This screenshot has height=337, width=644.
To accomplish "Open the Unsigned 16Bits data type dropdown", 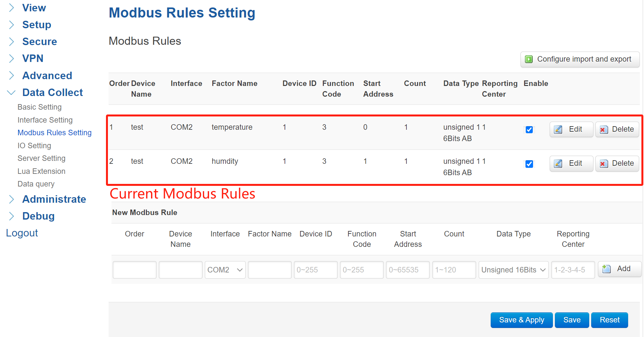I will (x=513, y=270).
